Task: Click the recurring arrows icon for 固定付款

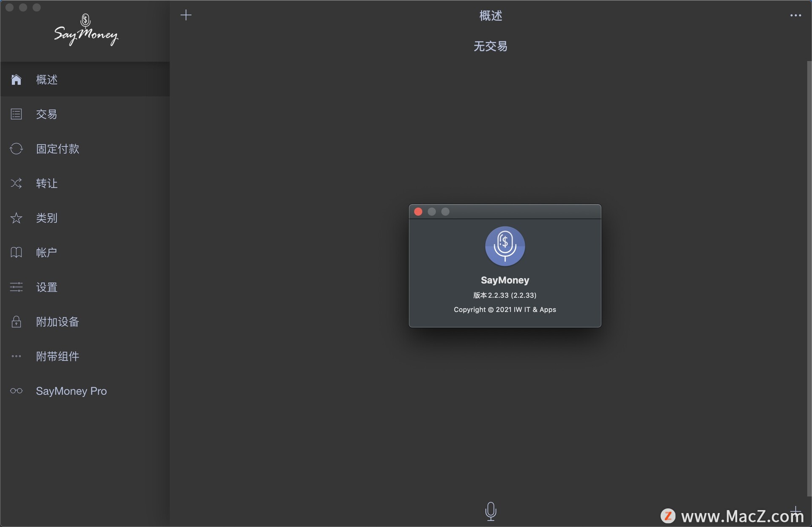Action: coord(16,149)
